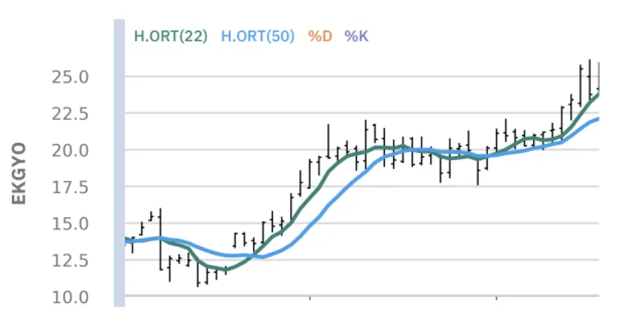The height and width of the screenshot is (317, 644).
Task: Show the %D indicator from legend
Action: coord(320,36)
